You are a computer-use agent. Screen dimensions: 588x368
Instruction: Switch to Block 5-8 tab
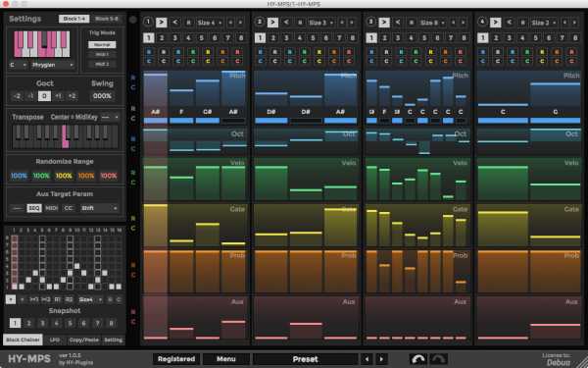point(107,19)
